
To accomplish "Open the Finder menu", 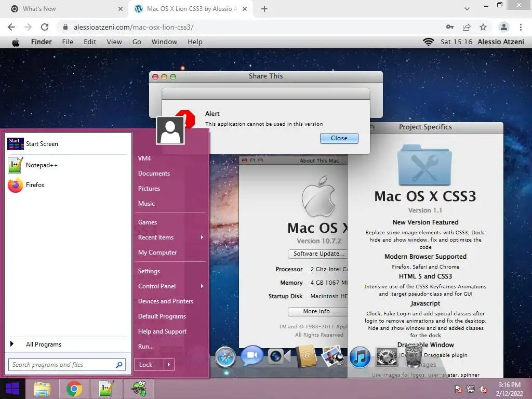I will (x=42, y=42).
